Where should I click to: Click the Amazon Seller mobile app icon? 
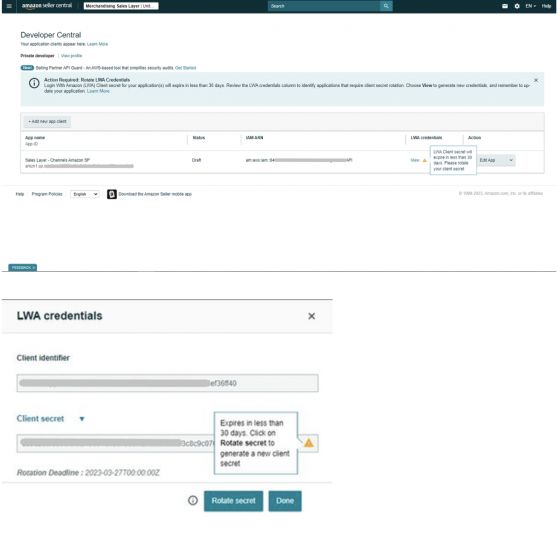coord(112,194)
